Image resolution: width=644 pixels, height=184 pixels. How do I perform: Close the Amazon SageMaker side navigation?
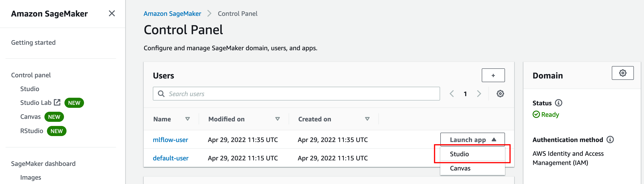coord(112,14)
